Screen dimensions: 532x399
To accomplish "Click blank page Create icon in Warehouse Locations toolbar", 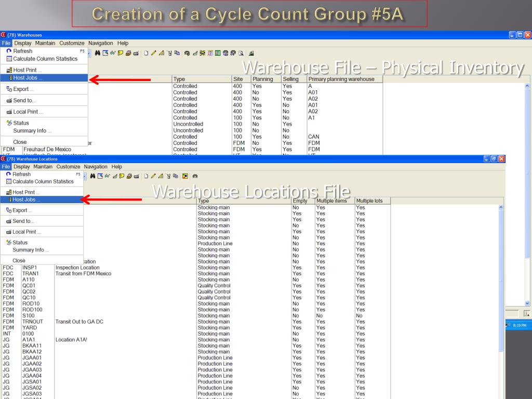I will (146, 176).
